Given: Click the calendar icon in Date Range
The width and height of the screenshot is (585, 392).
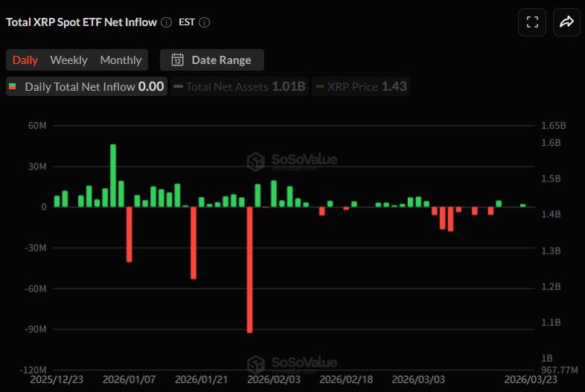Looking at the screenshot, I should coord(177,60).
